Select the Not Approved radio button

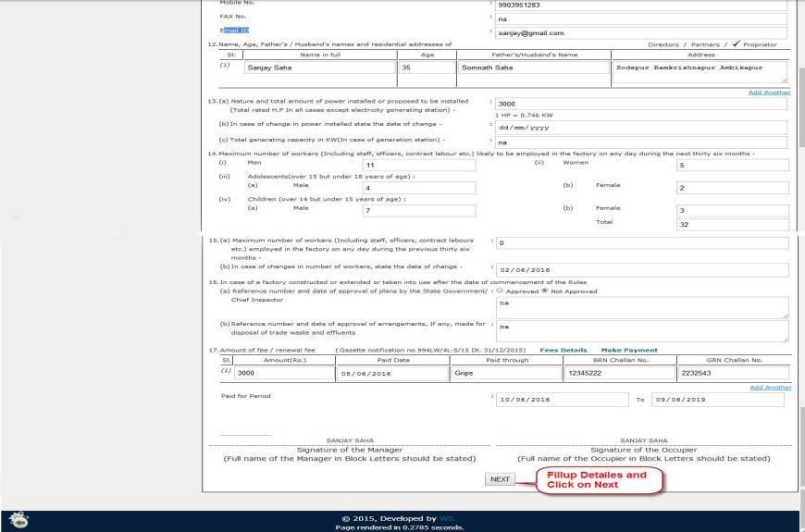point(545,291)
